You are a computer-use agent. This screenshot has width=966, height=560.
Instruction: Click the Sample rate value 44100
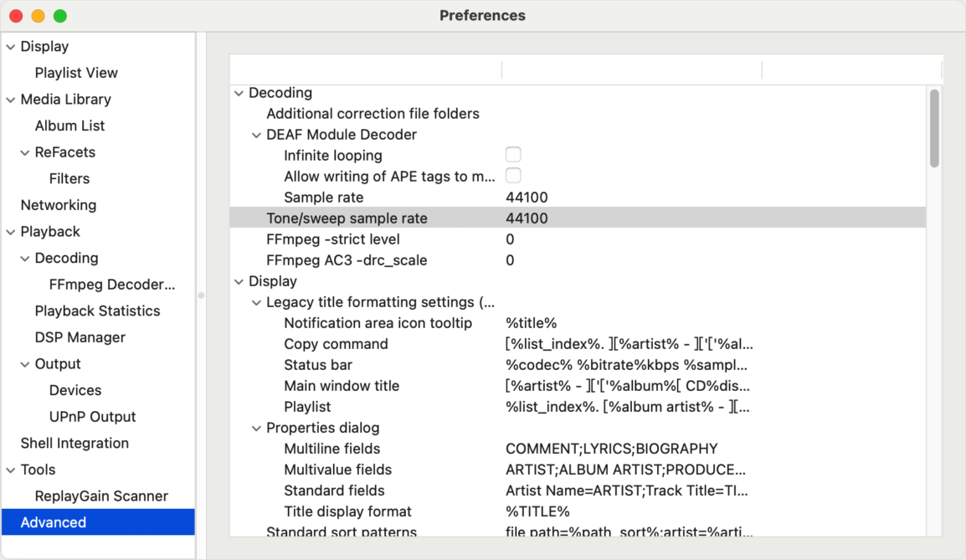(527, 198)
